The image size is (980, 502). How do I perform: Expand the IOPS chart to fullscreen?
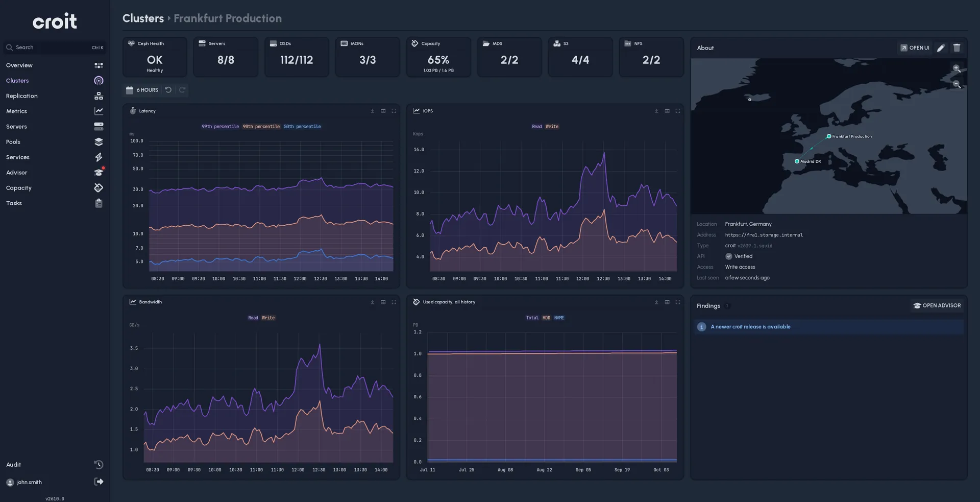(x=678, y=111)
